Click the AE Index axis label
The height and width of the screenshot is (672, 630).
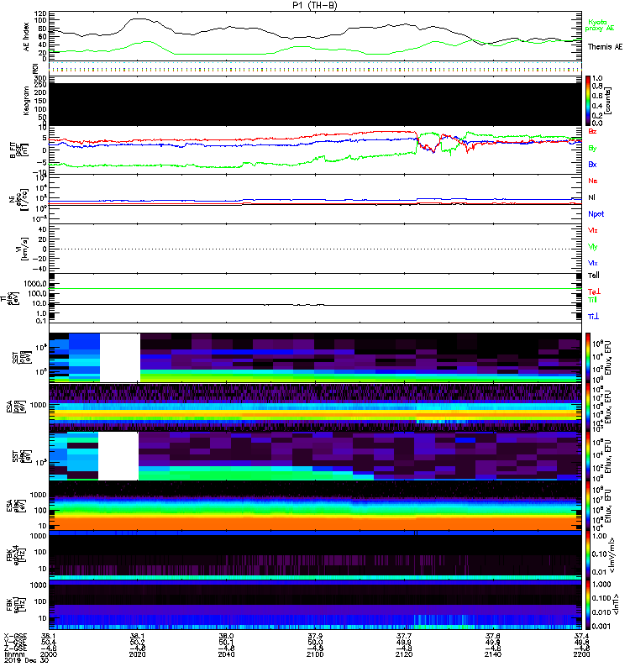[x=27, y=37]
